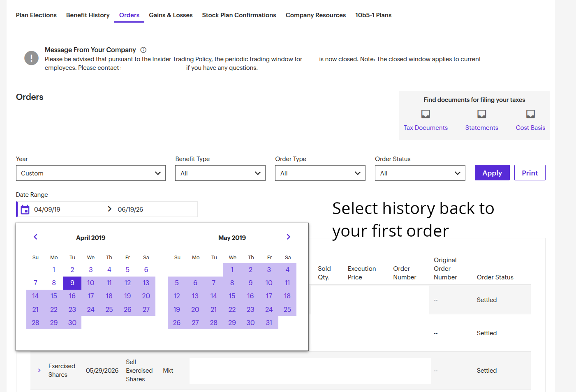Viewport: 576px width, 392px height.
Task: Choose May 15, 2019 in the calendar
Action: tap(232, 296)
